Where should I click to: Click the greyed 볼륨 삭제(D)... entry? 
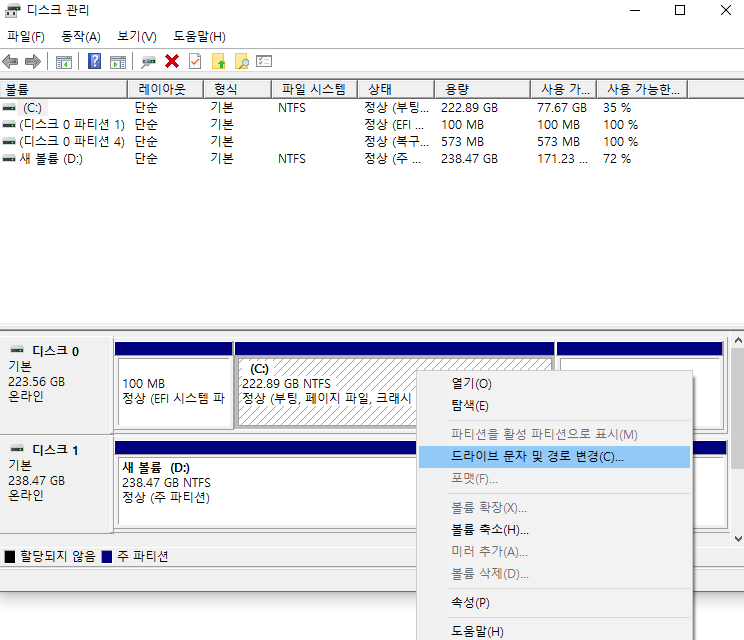coord(554,574)
